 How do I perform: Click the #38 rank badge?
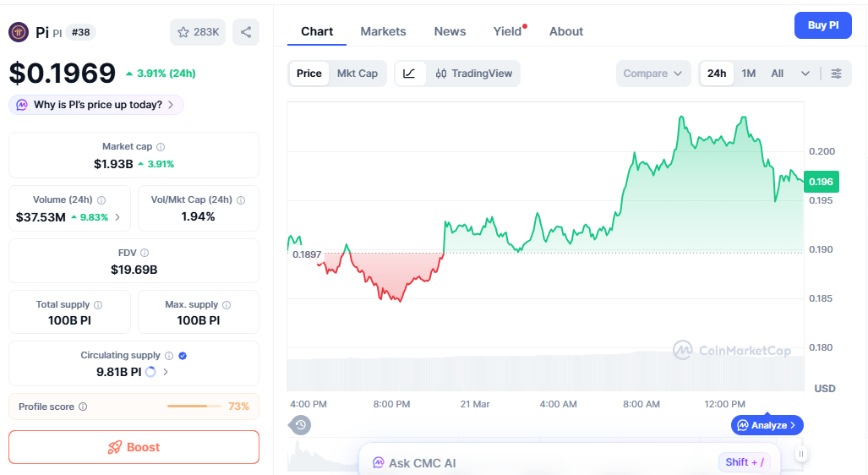(81, 32)
